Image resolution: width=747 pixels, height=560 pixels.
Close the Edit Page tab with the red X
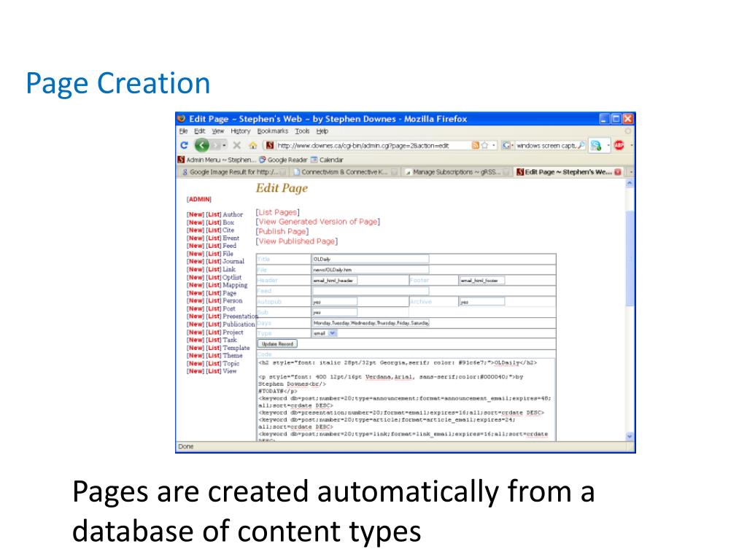point(618,172)
